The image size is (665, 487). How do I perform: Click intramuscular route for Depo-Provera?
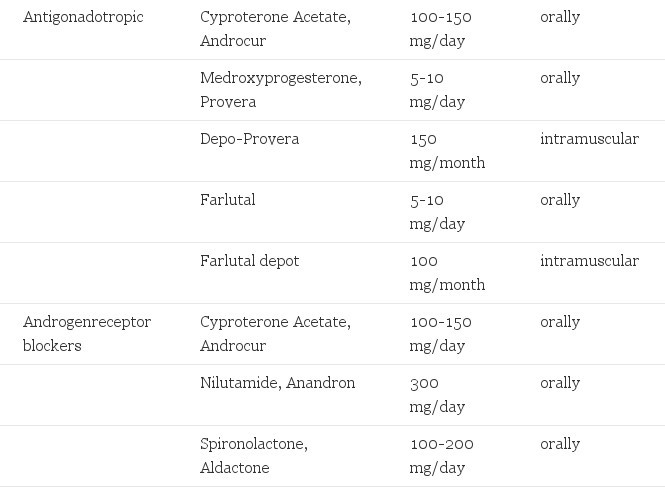pos(590,139)
